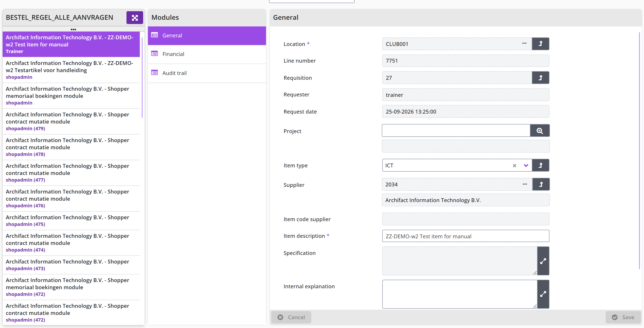644x328 pixels.
Task: Click the request list vertical scrollbar
Action: pyautogui.click(x=142, y=77)
